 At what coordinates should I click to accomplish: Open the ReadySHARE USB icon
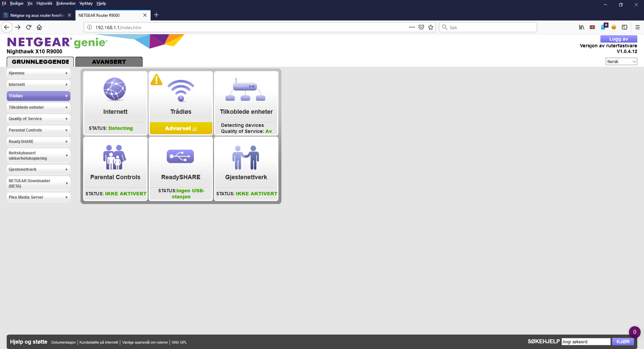click(x=180, y=156)
